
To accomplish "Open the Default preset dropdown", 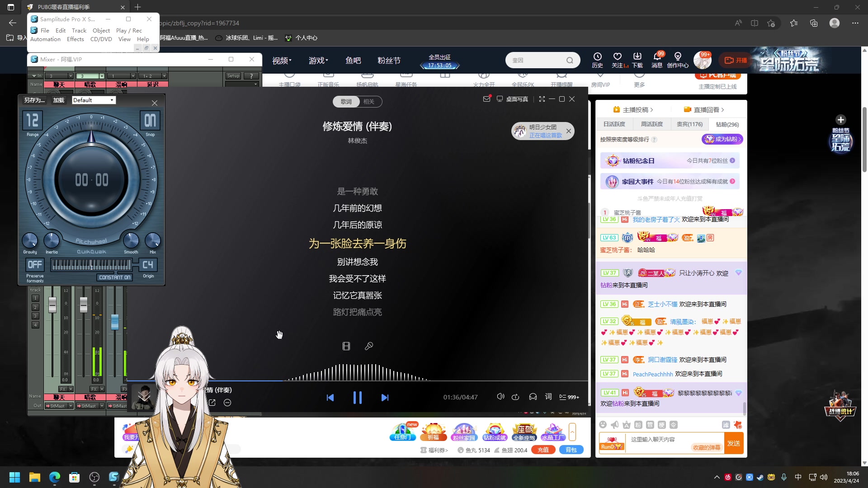I will coord(94,100).
